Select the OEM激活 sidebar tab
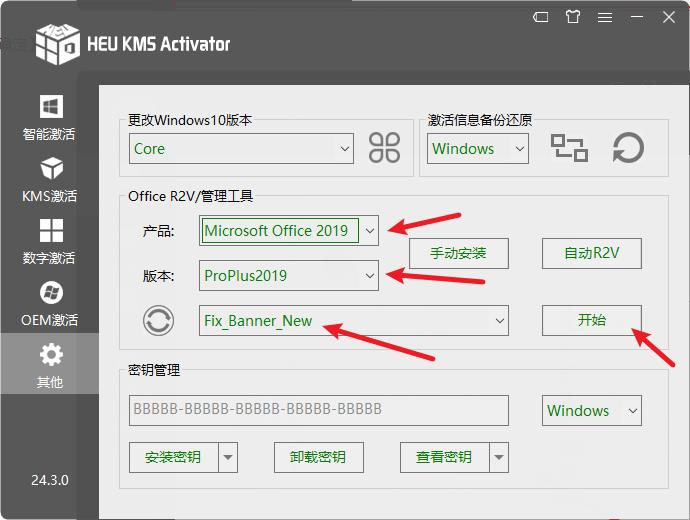 tap(50, 304)
